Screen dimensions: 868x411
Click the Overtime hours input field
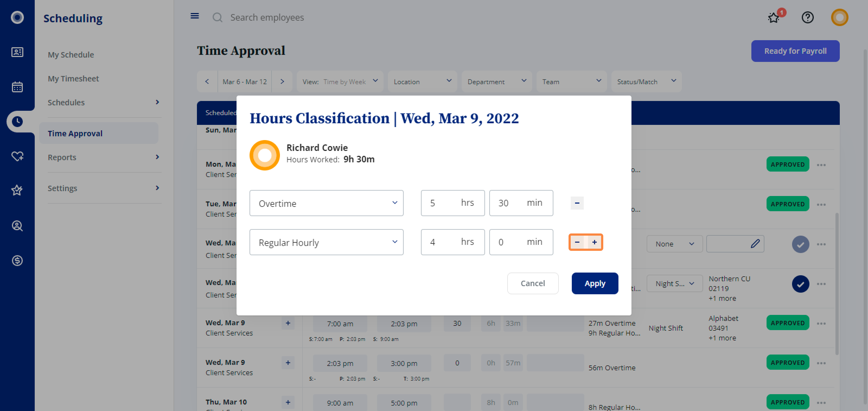pyautogui.click(x=452, y=203)
